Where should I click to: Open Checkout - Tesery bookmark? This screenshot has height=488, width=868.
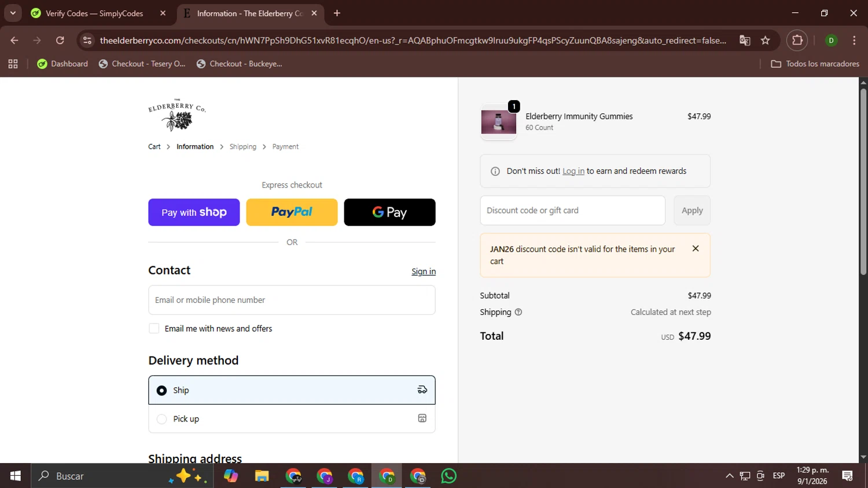[x=142, y=64]
